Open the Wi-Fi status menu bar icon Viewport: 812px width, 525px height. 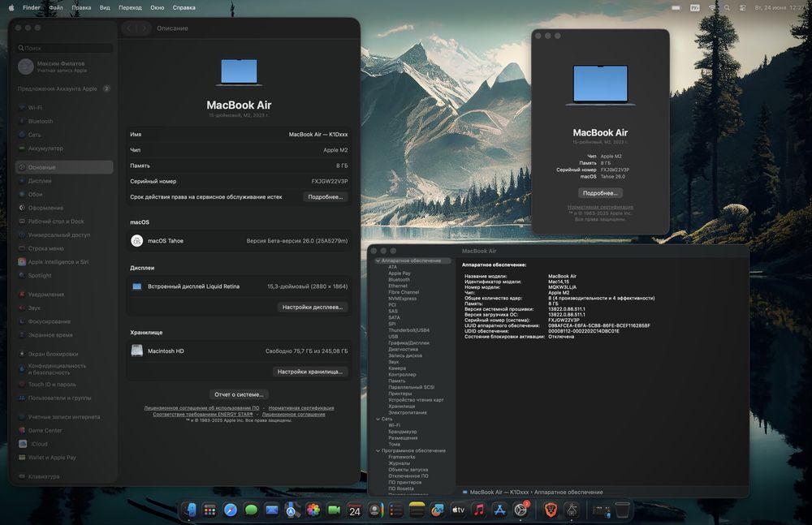[713, 8]
